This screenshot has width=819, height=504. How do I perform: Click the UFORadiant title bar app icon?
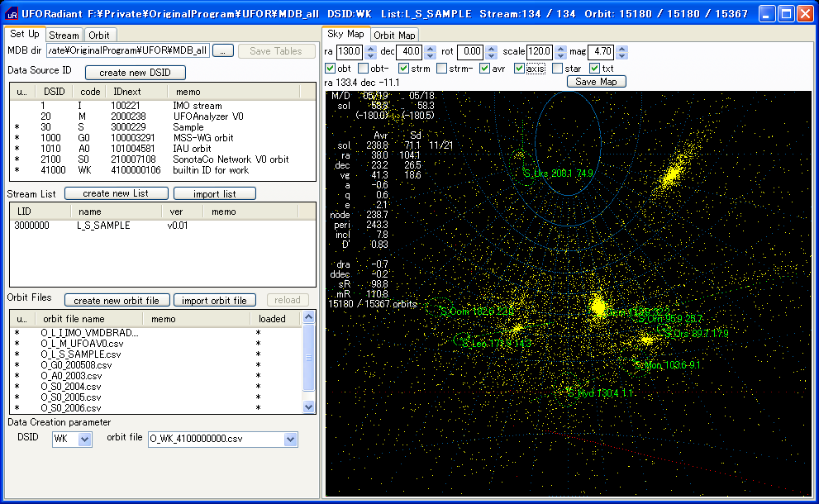point(12,13)
